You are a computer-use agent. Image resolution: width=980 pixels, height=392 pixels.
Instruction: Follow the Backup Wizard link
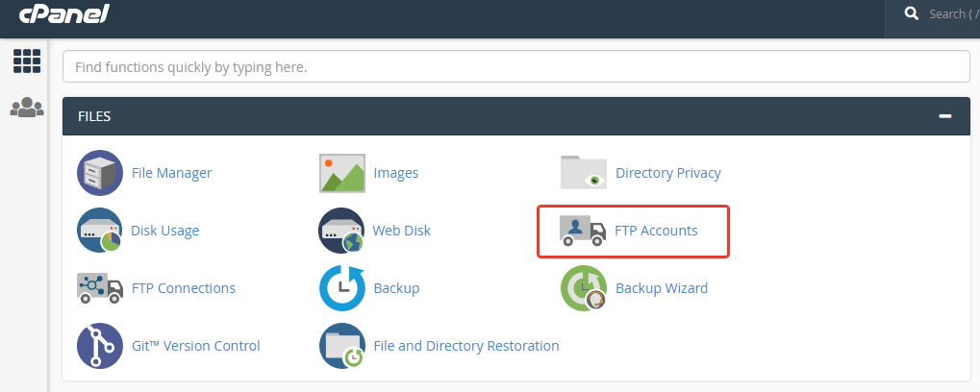click(x=662, y=288)
